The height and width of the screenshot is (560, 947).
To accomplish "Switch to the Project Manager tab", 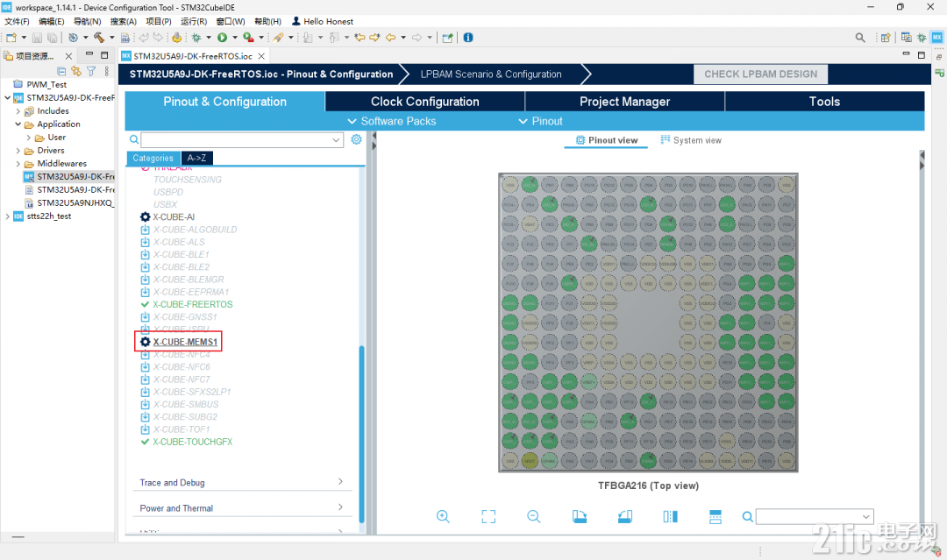I will pyautogui.click(x=624, y=102).
